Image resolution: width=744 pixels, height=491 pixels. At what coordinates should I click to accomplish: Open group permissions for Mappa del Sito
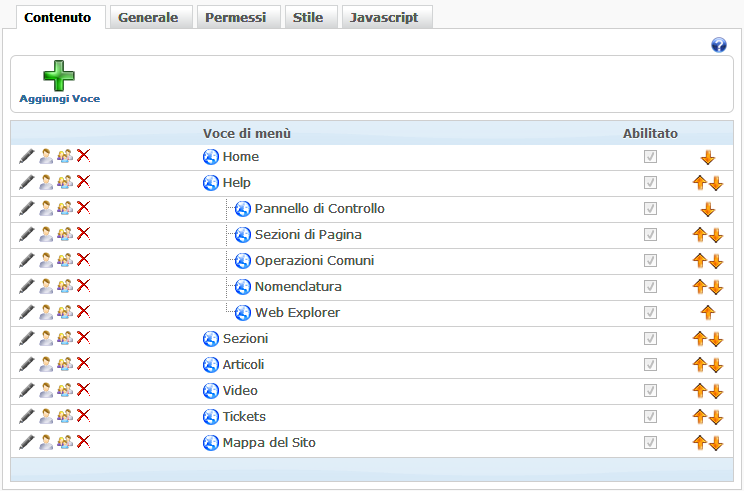[x=65, y=442]
